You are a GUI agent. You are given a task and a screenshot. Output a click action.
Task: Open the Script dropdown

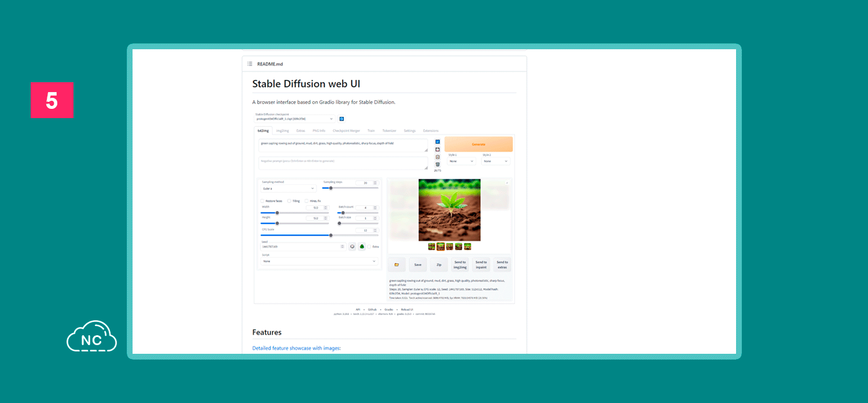[319, 261]
